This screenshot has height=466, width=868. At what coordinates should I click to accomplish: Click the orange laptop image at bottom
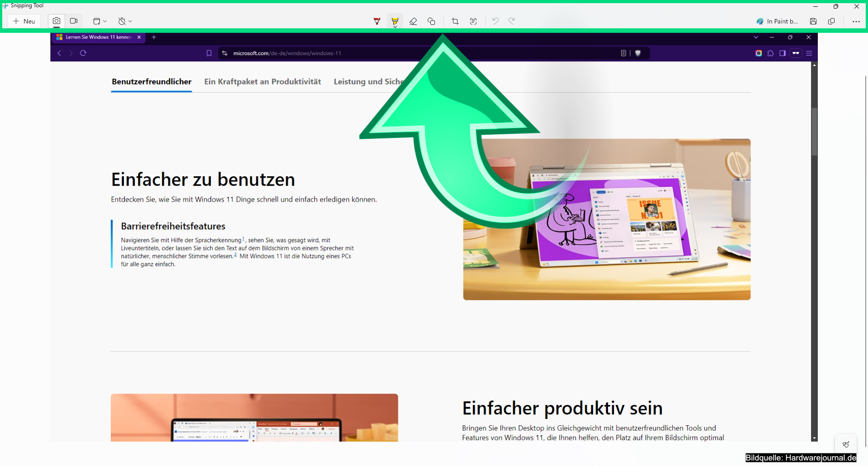[x=255, y=418]
